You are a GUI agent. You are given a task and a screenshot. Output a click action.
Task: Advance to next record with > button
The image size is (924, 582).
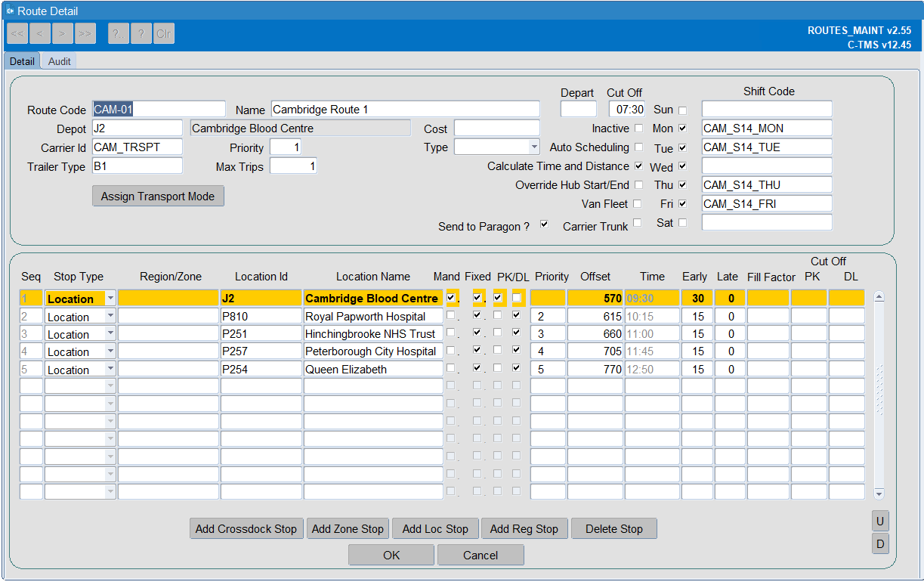[x=62, y=33]
